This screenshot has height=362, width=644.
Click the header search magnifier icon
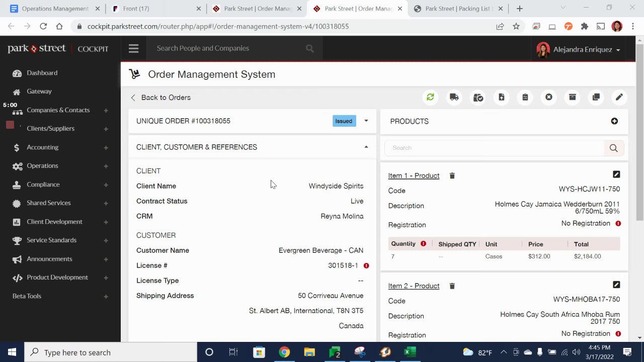point(310,48)
